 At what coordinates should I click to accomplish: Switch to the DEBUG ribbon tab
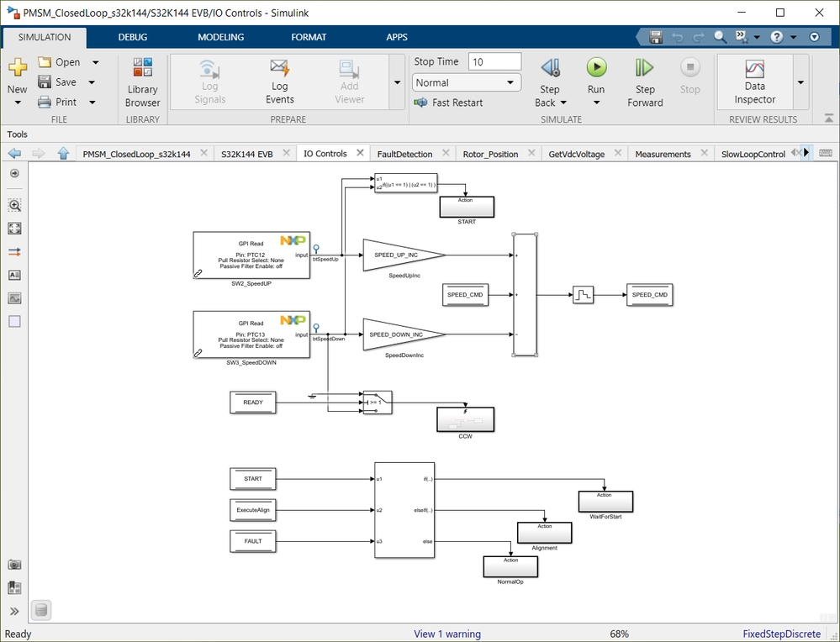click(x=132, y=37)
